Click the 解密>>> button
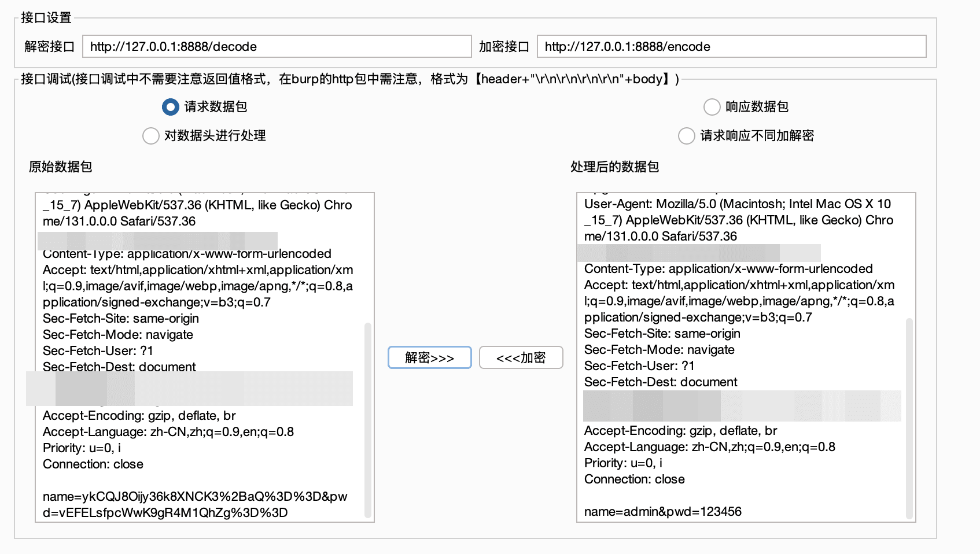The image size is (980, 554). click(429, 357)
